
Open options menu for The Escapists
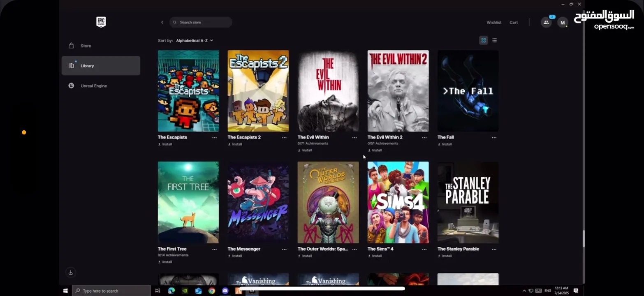pyautogui.click(x=214, y=138)
